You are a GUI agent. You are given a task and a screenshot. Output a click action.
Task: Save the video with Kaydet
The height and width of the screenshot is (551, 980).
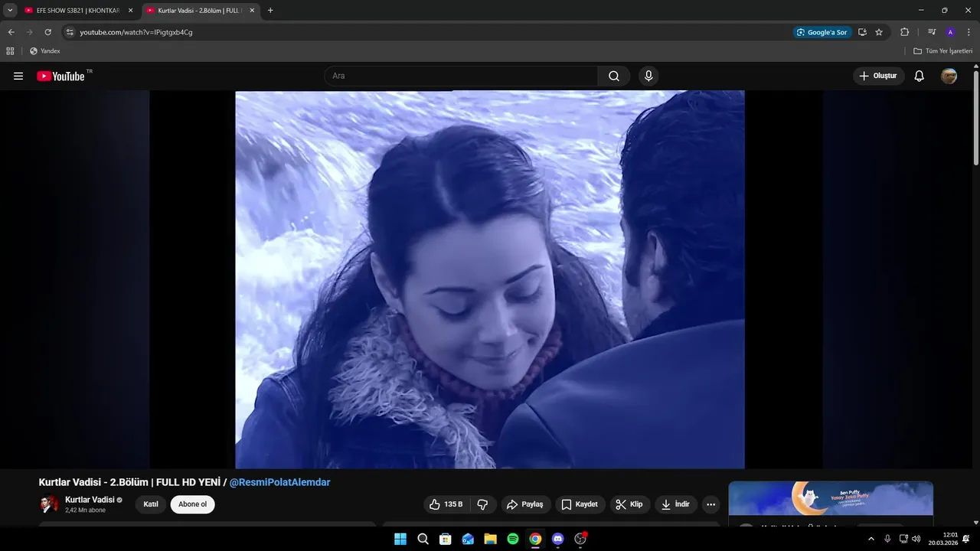580,504
